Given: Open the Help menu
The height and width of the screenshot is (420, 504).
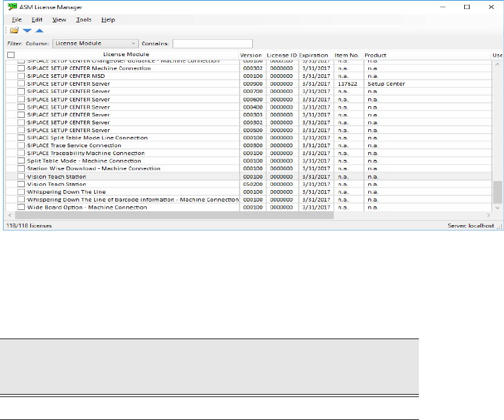Looking at the screenshot, I should point(108,19).
